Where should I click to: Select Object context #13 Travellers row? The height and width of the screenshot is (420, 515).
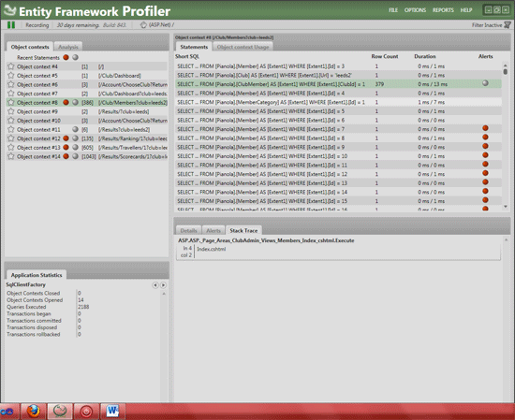click(87, 148)
